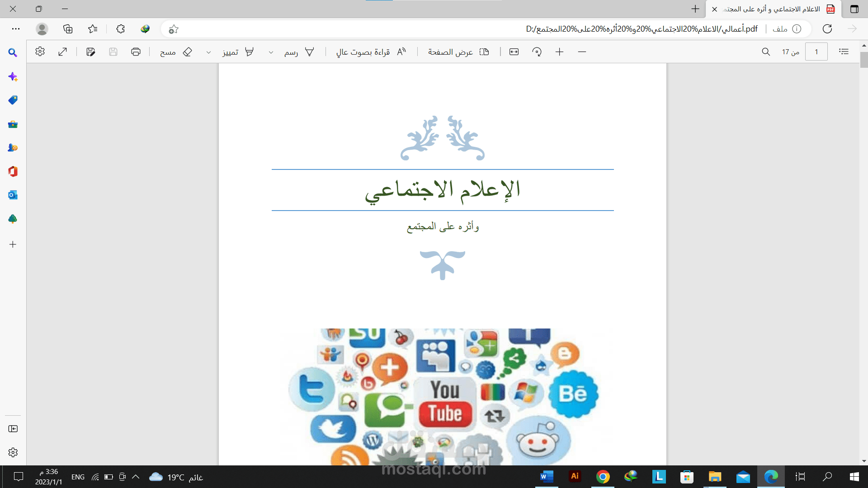Start Read aloud (قراءة بصوت عالٍ)
868x488 pixels.
[x=371, y=52]
